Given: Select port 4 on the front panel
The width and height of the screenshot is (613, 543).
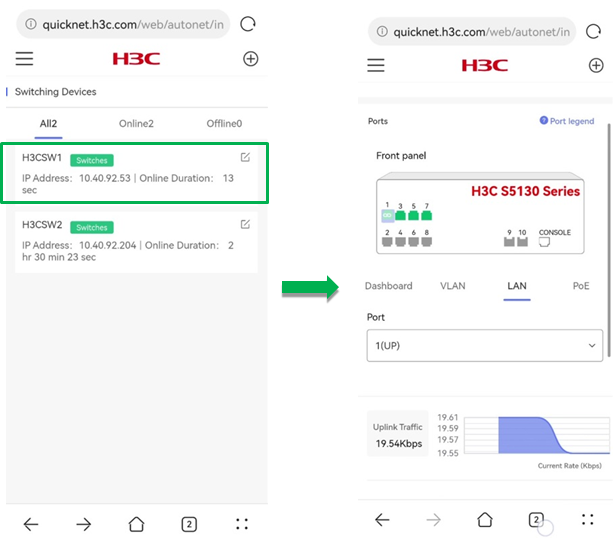Looking at the screenshot, I should click(400, 242).
